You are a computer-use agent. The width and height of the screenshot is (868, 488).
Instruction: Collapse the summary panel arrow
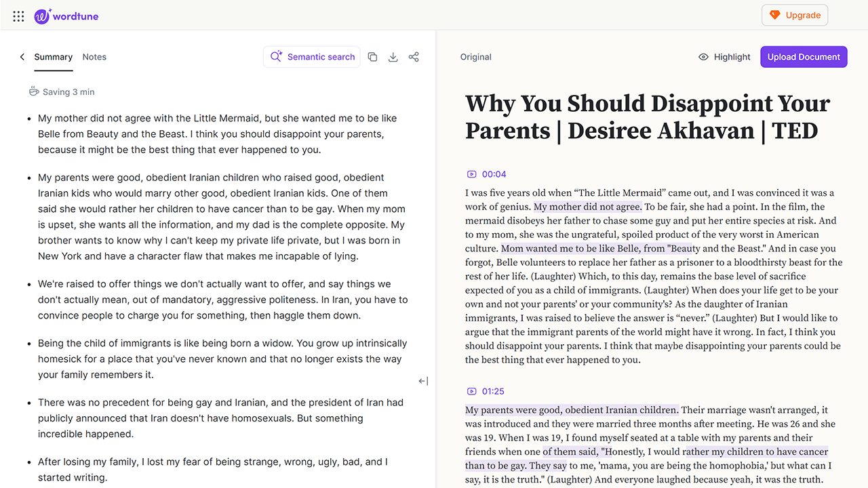423,382
